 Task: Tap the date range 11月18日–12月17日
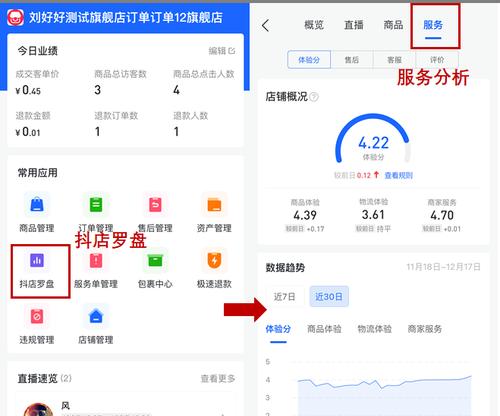(444, 267)
